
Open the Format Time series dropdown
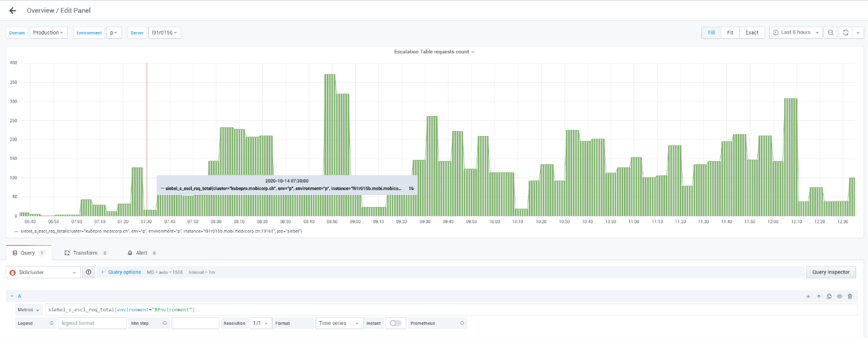tap(339, 323)
